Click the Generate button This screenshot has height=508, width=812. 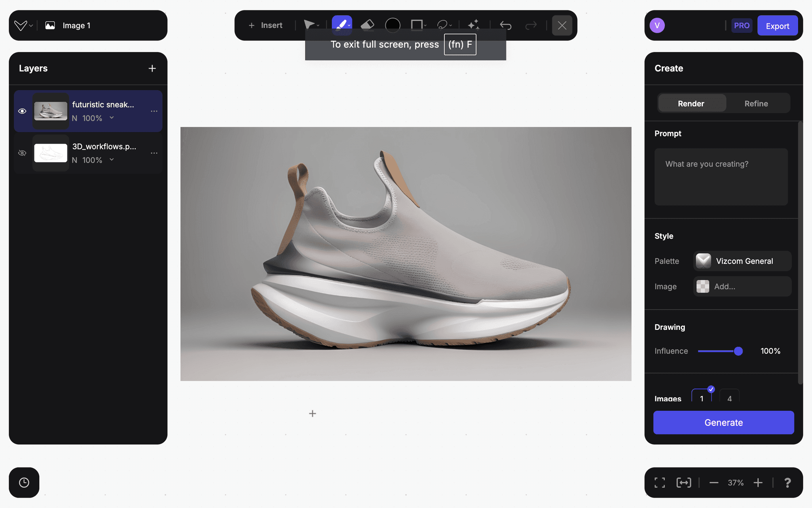tap(723, 422)
